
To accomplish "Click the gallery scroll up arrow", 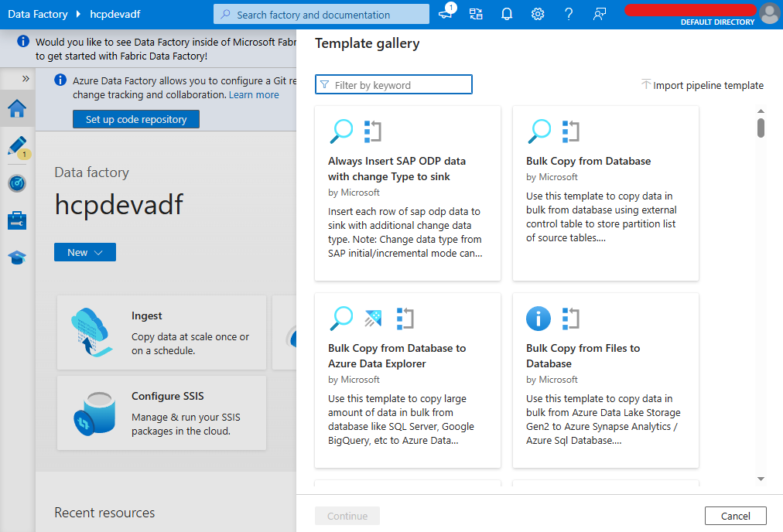I will 761,111.
